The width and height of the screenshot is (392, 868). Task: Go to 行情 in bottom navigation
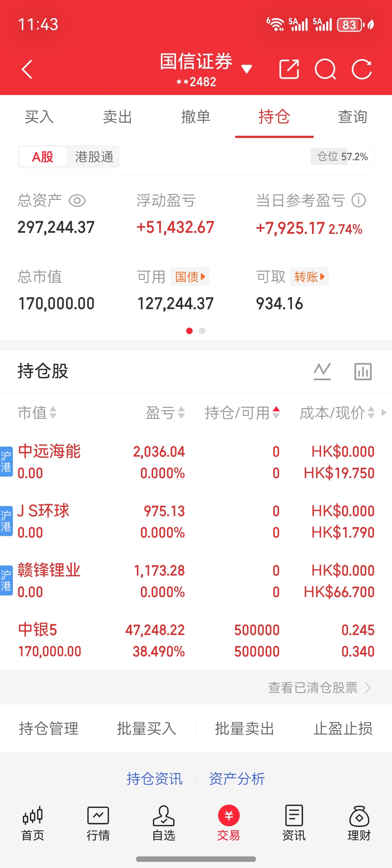pos(98,823)
